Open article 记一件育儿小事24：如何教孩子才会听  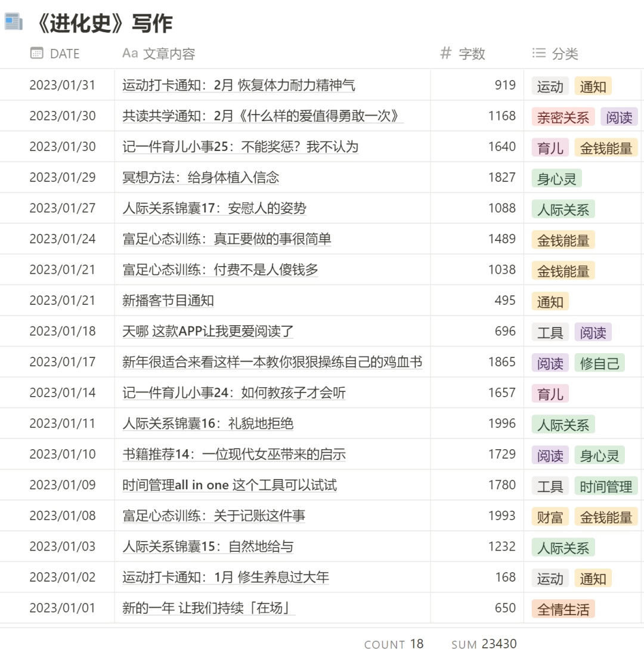point(234,393)
